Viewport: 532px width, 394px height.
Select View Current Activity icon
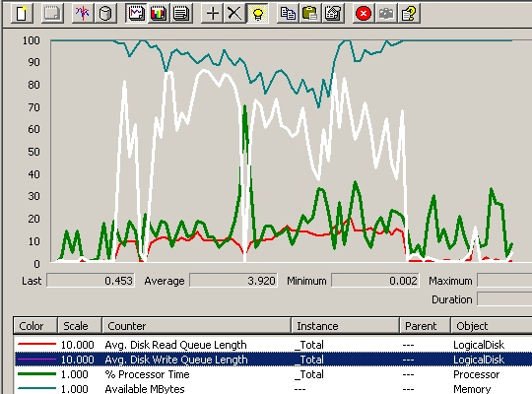(x=83, y=14)
